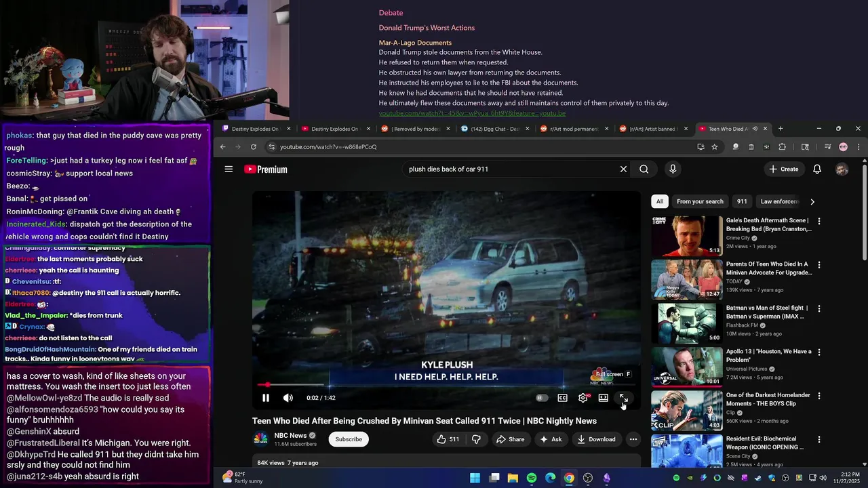Open YouTube notifications bell

tap(817, 169)
